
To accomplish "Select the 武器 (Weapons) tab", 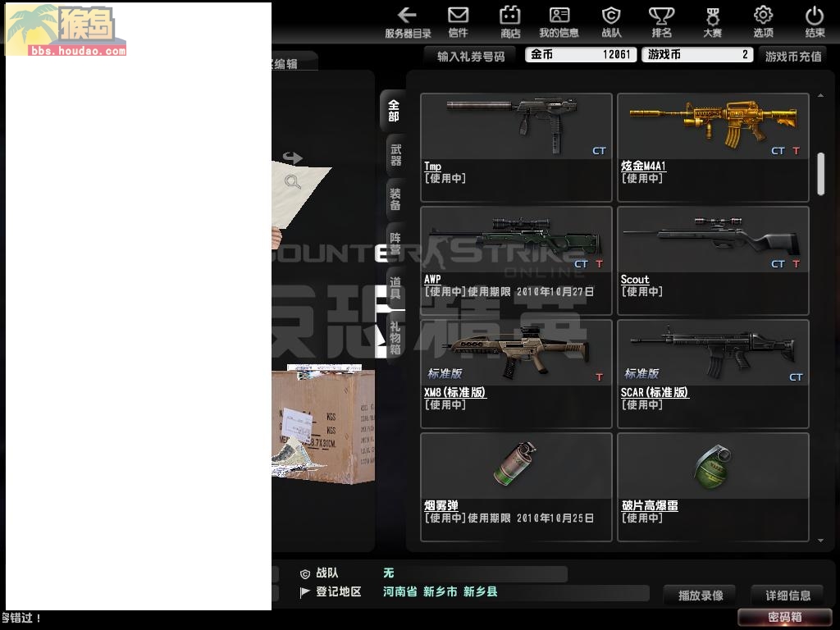I will click(395, 155).
